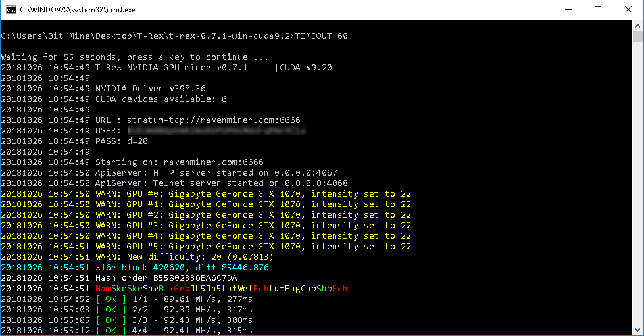The width and height of the screenshot is (644, 336).
Task: Close the command prompt window
Action: point(628,10)
